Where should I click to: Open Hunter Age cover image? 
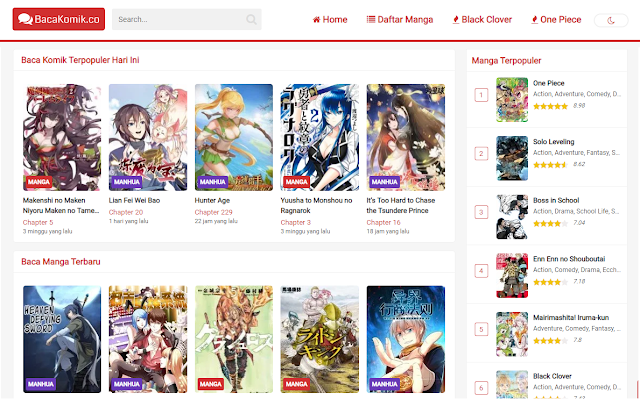tap(234, 137)
